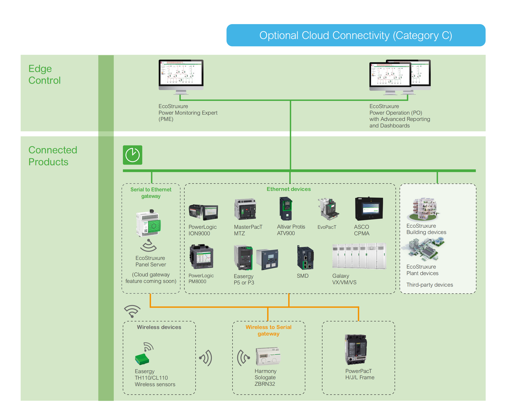Image resolution: width=532 pixels, height=419 pixels.
Task: Click the MasterPacT MTZ breaker image
Action: point(245,209)
